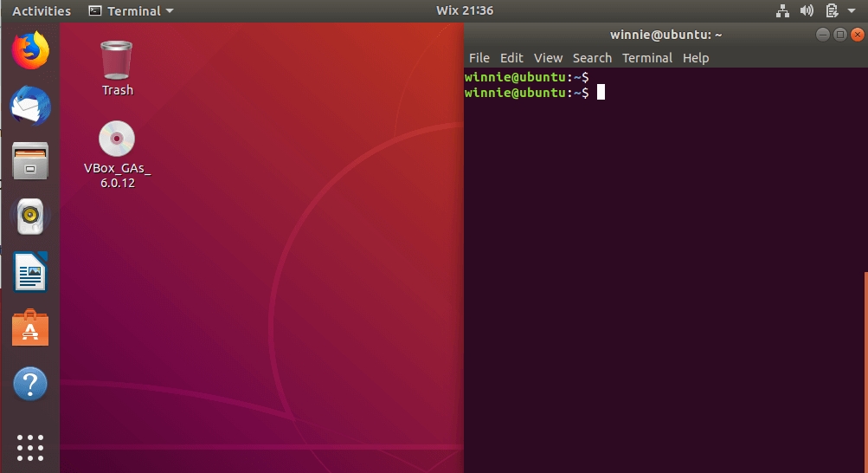The width and height of the screenshot is (868, 473).
Task: Open the Activities overview
Action: click(x=42, y=10)
